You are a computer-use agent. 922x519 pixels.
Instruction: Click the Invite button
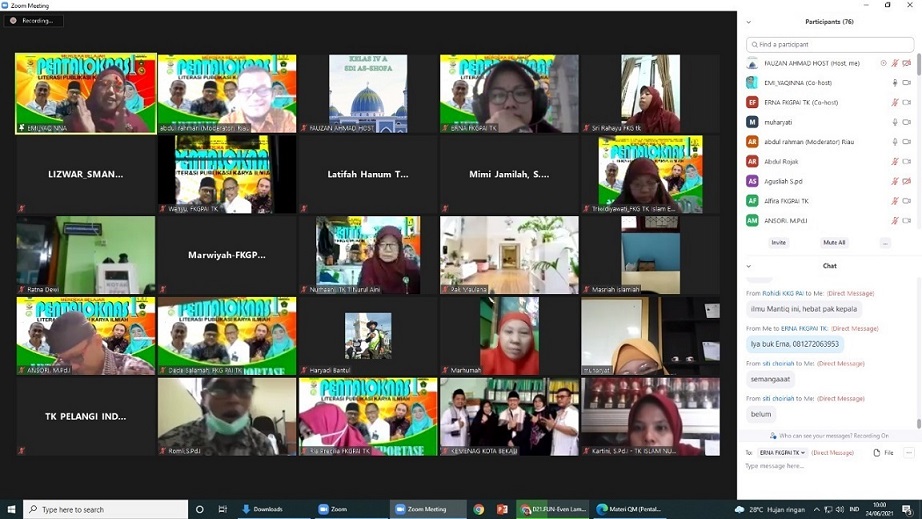(x=778, y=242)
